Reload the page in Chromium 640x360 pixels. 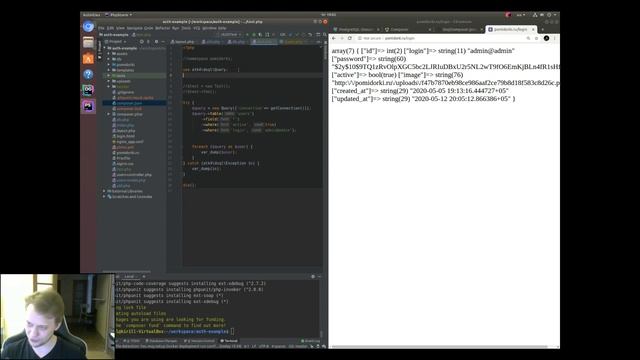(x=350, y=38)
